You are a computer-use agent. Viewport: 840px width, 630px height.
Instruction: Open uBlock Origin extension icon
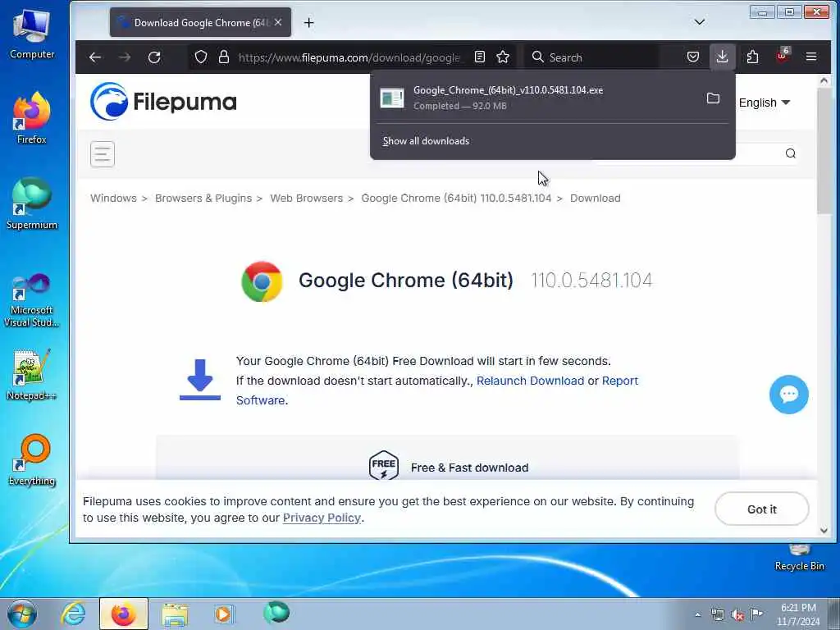(x=782, y=56)
